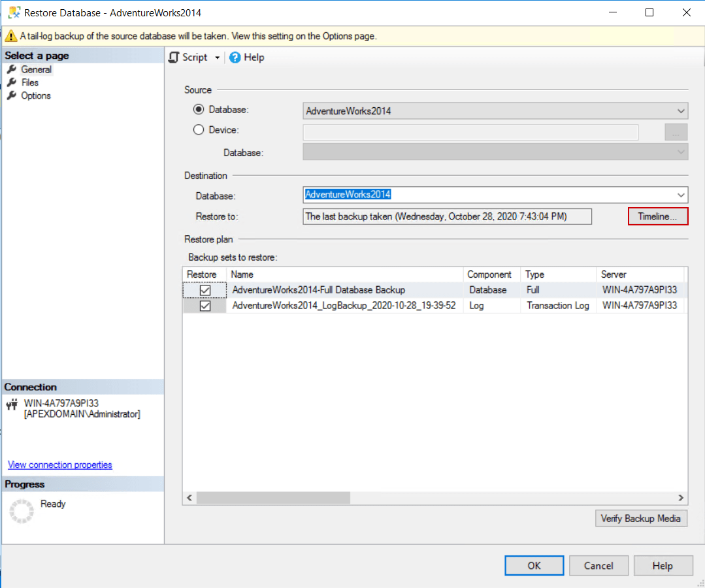Viewport: 705px width, 588px height.
Task: Switch to the Files page
Action: [31, 82]
